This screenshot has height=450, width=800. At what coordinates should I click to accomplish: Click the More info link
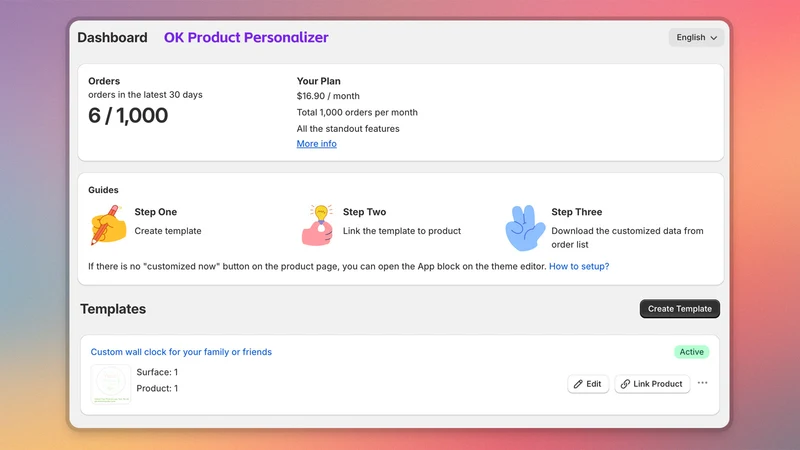[x=316, y=144]
